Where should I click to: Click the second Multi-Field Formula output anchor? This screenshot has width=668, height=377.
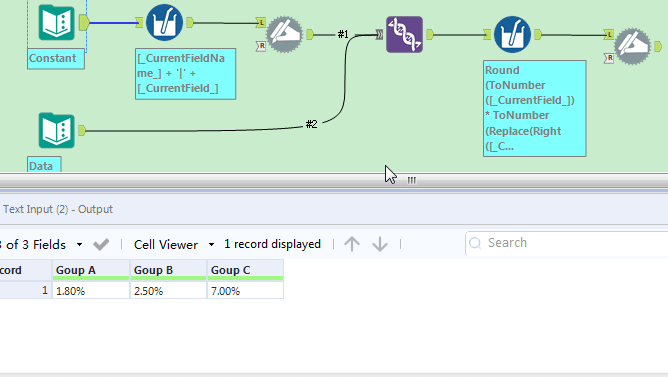coord(538,35)
